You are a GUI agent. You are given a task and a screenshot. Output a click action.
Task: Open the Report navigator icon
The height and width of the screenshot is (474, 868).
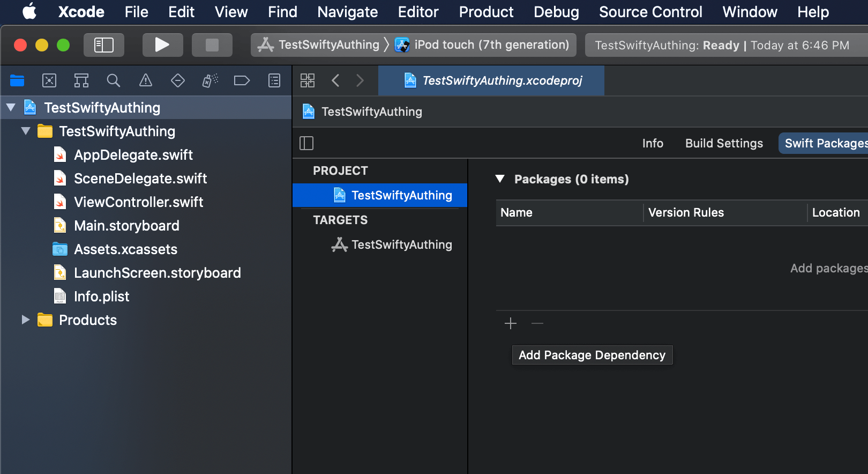click(274, 81)
